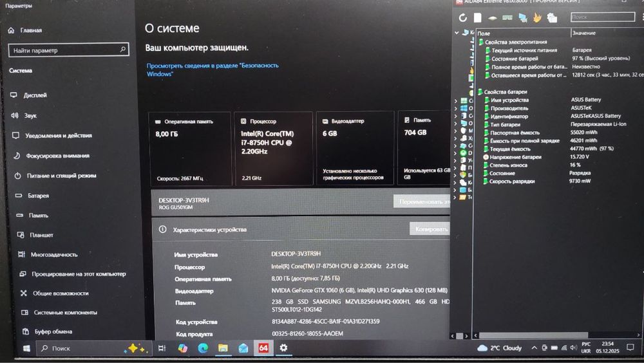This screenshot has height=363, width=644.
Task: Open File Explorer from the taskbar
Action: 223,348
